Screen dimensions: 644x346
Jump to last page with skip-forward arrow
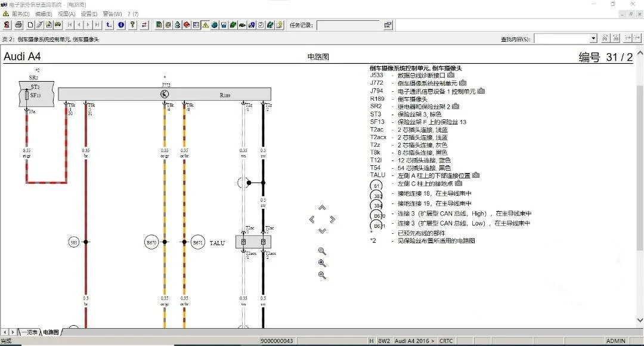97,25
